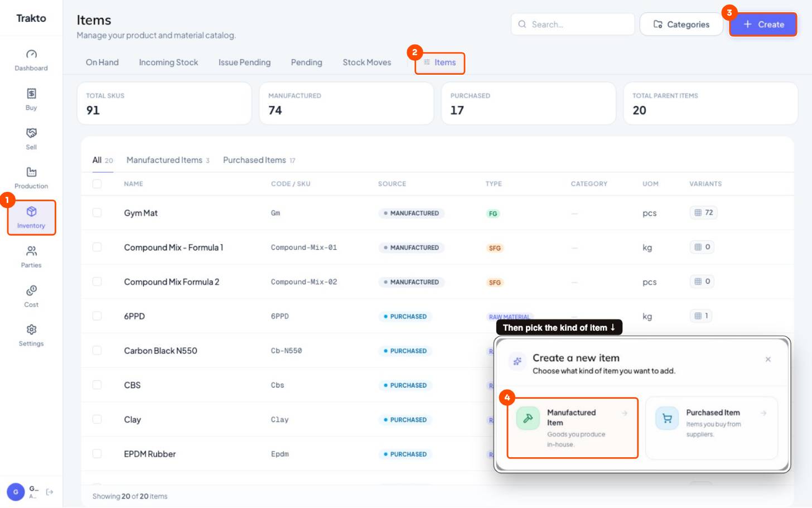This screenshot has width=812, height=508.
Task: Select the Carbon Black N550 checkbox
Action: [97, 351]
